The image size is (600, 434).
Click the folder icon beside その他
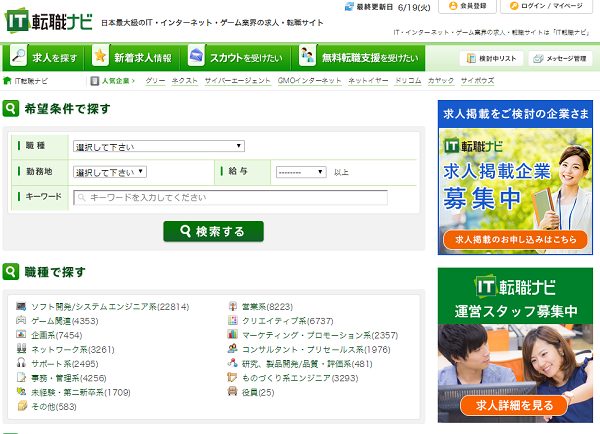pos(22,407)
